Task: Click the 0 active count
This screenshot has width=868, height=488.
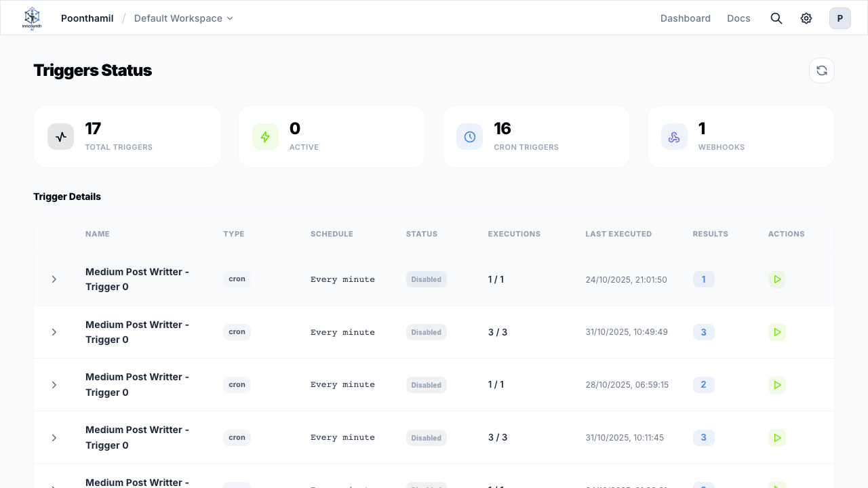Action: pos(295,129)
